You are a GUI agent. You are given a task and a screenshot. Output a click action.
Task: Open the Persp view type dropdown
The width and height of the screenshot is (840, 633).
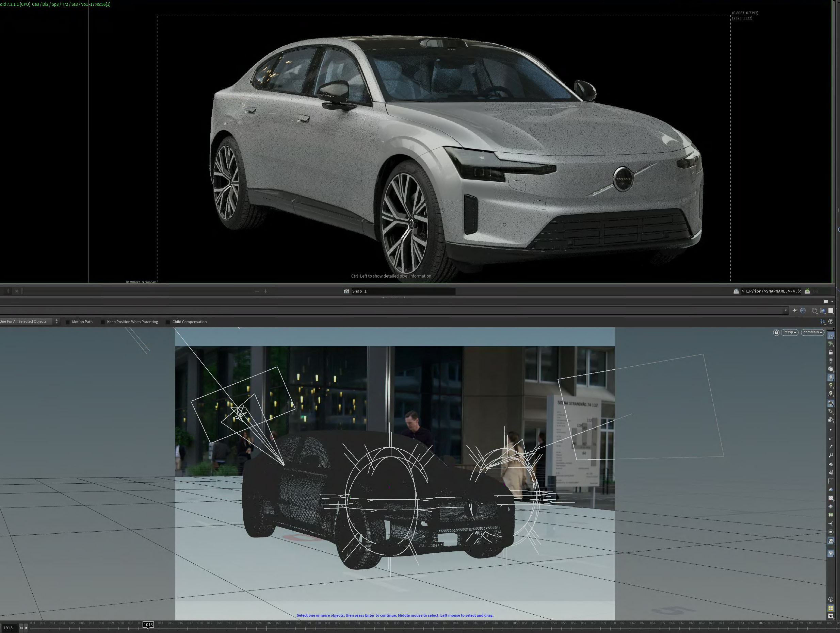coord(790,332)
